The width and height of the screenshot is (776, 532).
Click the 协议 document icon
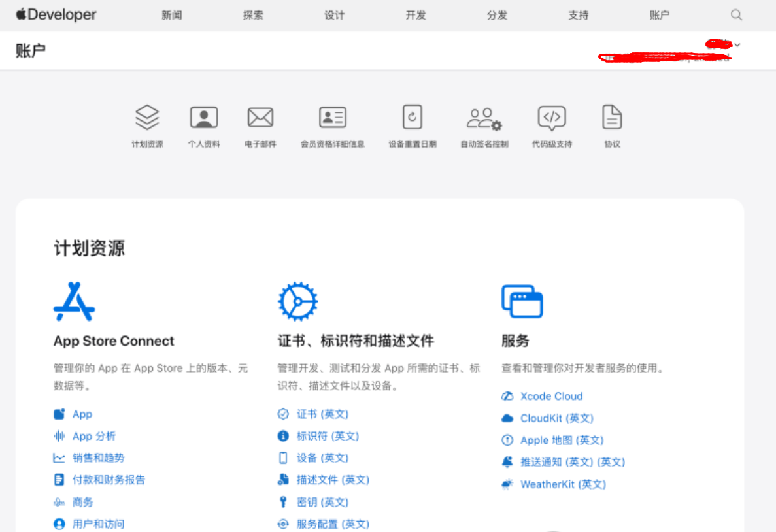point(612,118)
